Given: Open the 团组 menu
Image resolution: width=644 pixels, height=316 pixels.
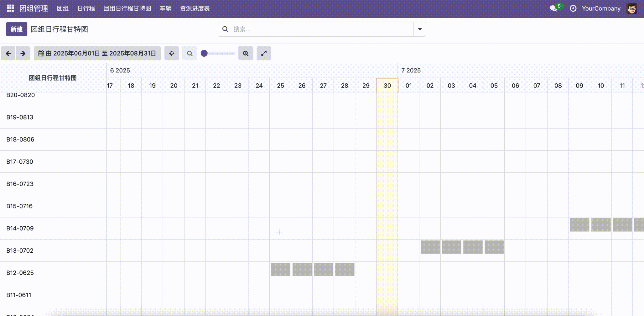Looking at the screenshot, I should (63, 8).
